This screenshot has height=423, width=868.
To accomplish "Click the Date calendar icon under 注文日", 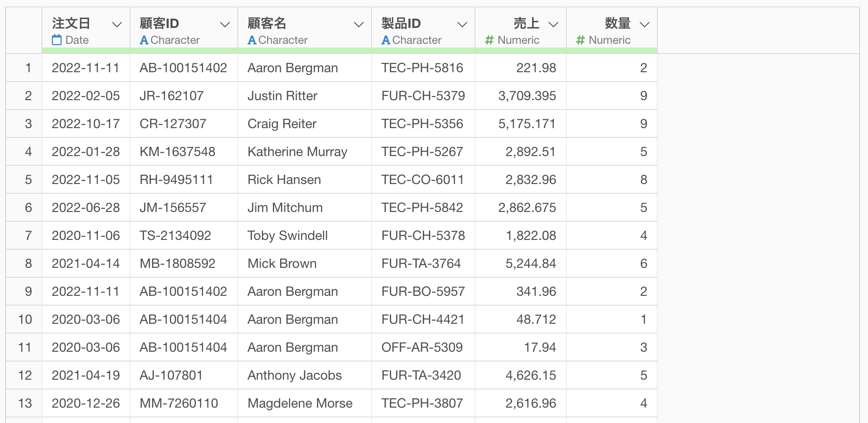I will [x=57, y=40].
